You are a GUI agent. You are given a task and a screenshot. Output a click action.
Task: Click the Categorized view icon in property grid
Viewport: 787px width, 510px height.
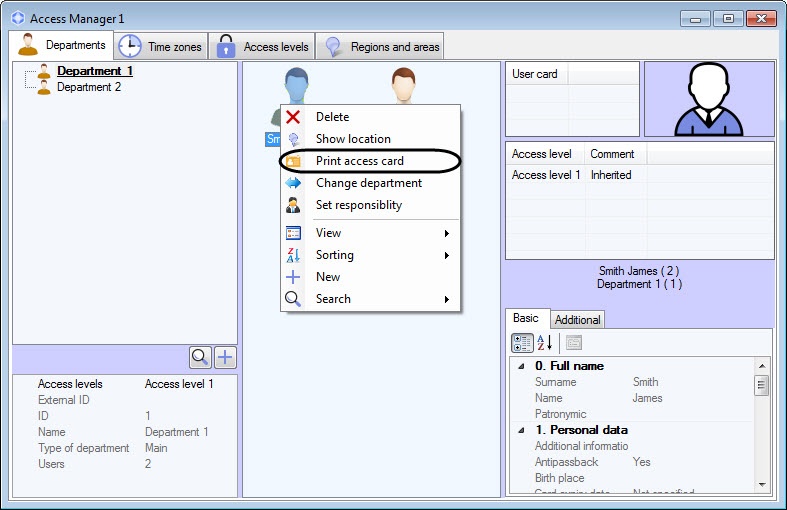click(x=522, y=343)
